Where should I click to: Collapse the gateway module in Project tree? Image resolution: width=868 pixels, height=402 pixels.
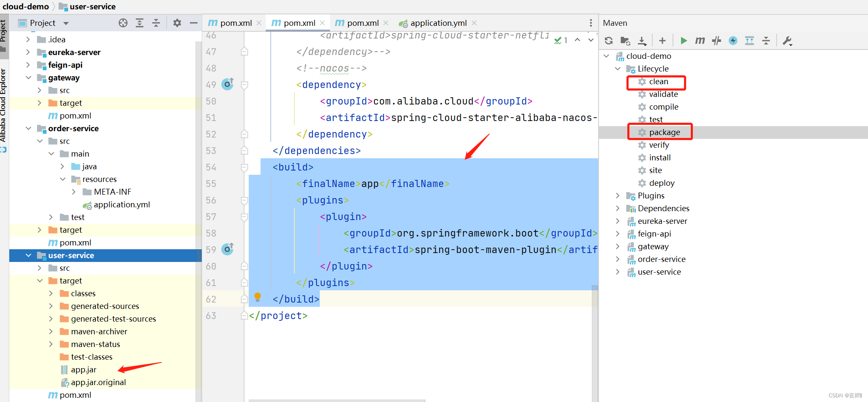[x=28, y=77]
